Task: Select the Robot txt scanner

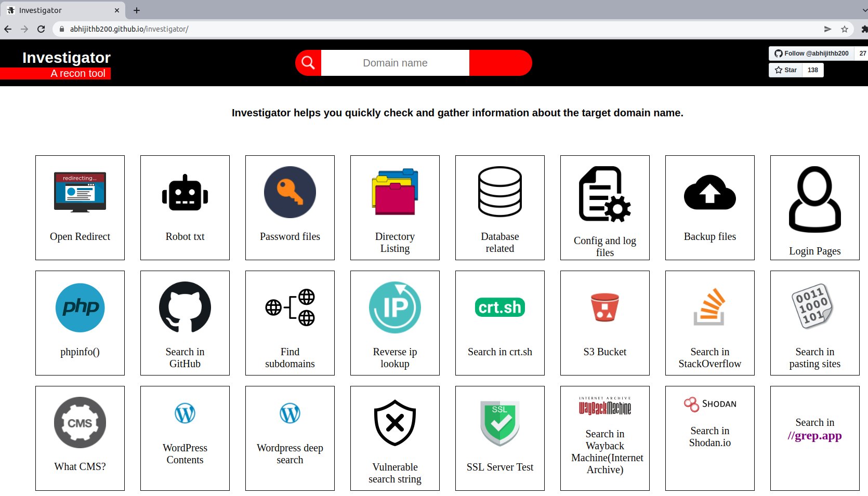Action: [x=185, y=208]
